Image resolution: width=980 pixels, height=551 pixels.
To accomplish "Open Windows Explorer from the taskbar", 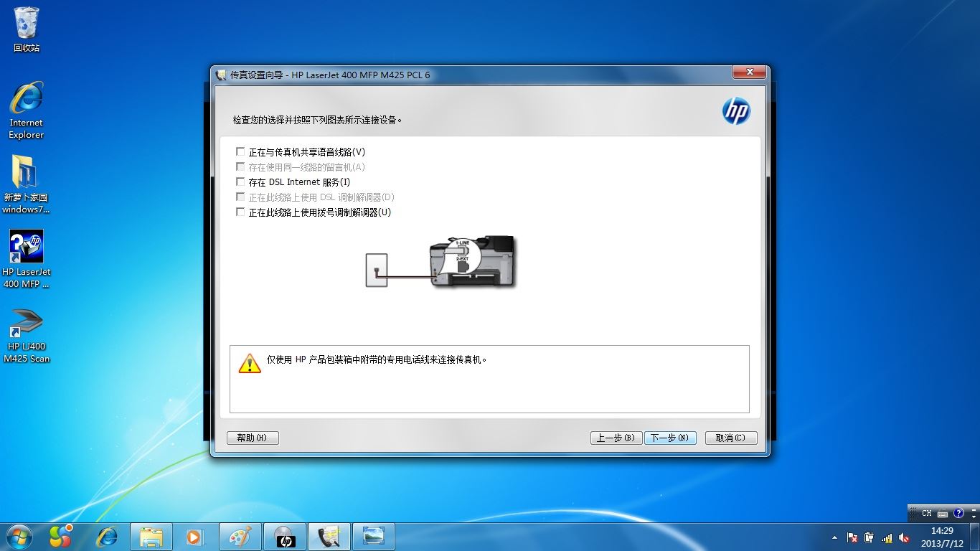I will 151,537.
